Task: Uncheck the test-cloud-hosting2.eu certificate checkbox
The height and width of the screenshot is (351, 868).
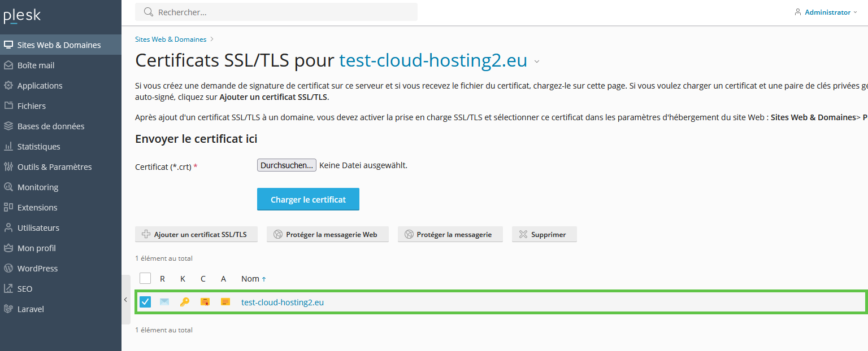Action: pyautogui.click(x=145, y=302)
